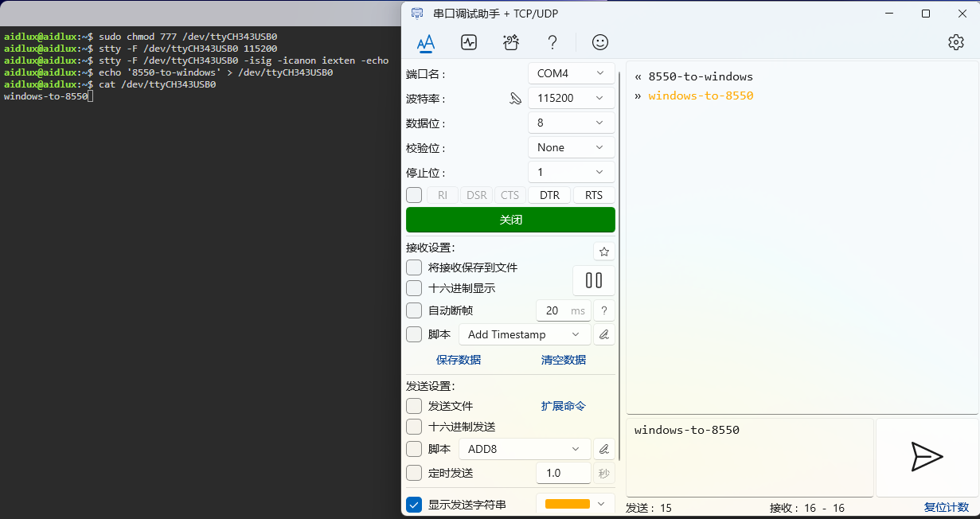Click the extended commands link (扩展命令)
Viewport: 980px width, 519px height.
pos(564,406)
